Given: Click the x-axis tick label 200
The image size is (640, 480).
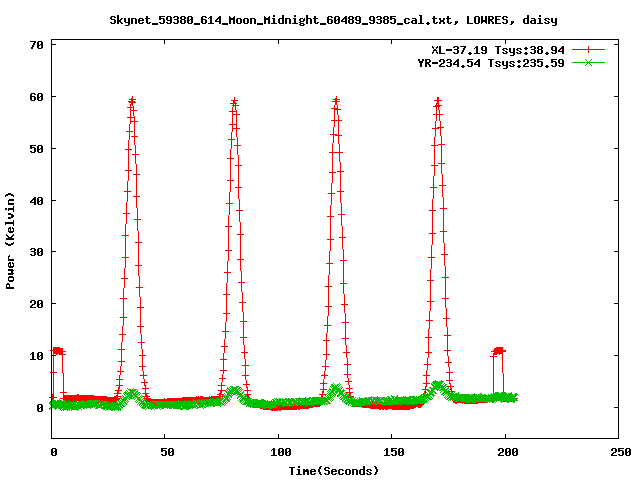Looking at the screenshot, I should point(507,452).
